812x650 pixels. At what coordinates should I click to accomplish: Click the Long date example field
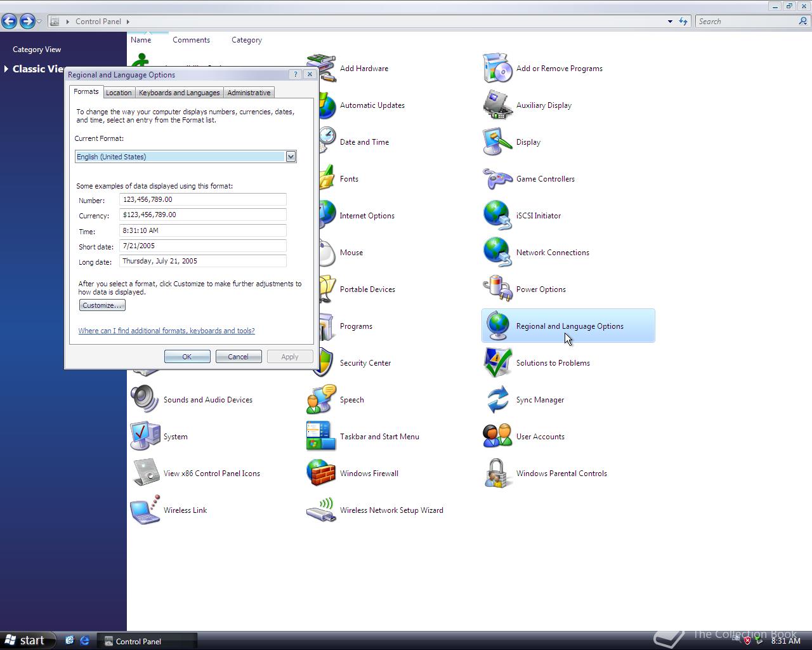click(x=203, y=261)
